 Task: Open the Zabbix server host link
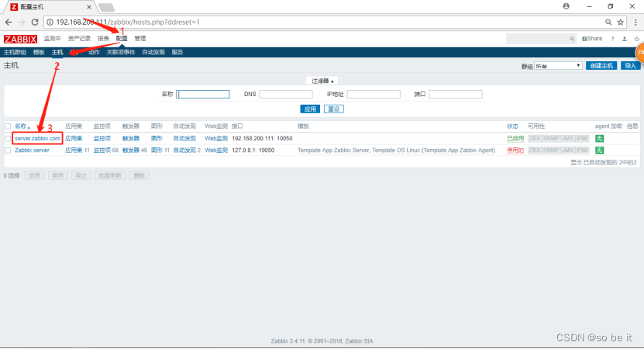coord(32,150)
